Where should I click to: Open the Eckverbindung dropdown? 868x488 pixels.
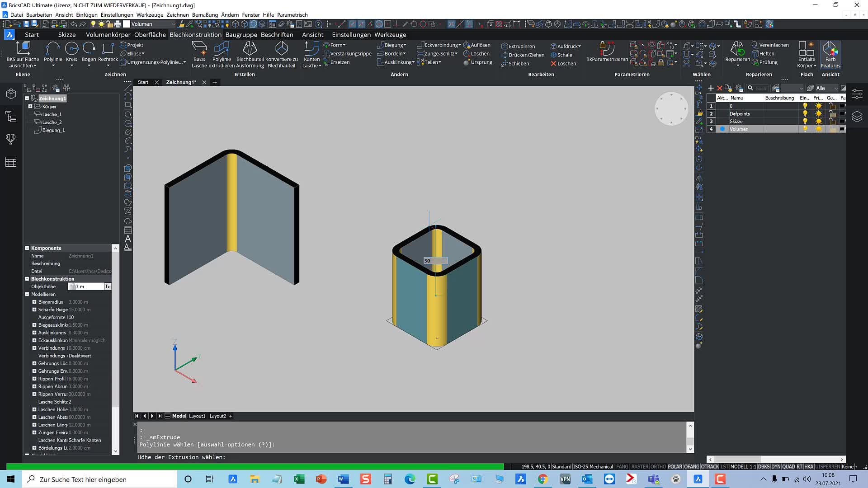[x=439, y=45]
